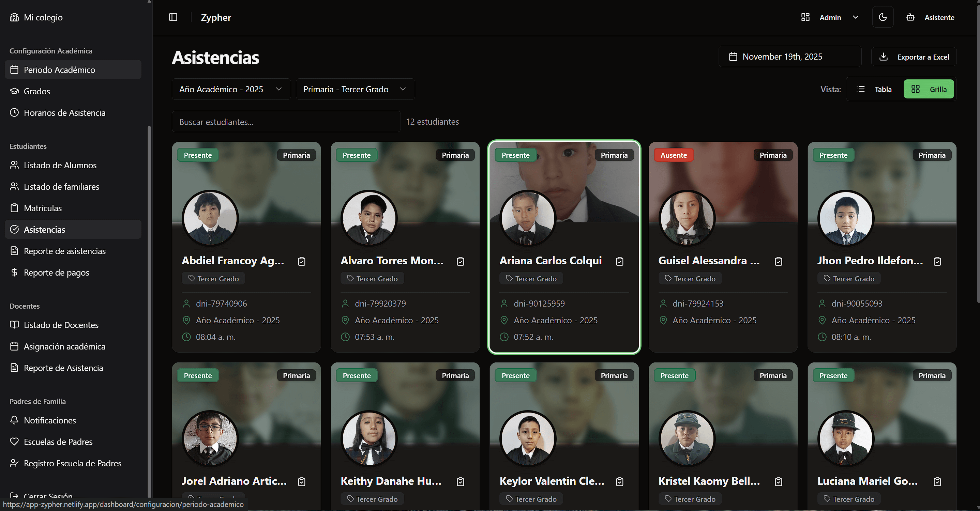
Task: Expand the Primaria - Tercer Grado dropdown
Action: pyautogui.click(x=355, y=89)
